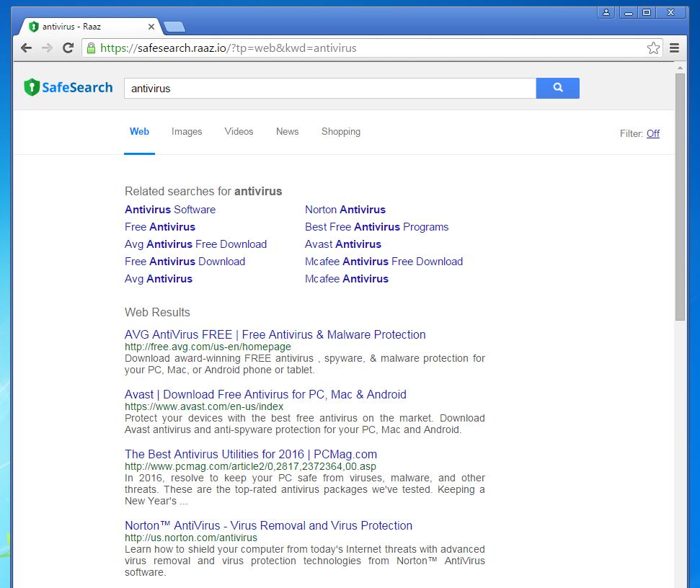This screenshot has height=588, width=700.
Task: Open related search 'Mcafee Antivirus'
Action: coord(347,279)
